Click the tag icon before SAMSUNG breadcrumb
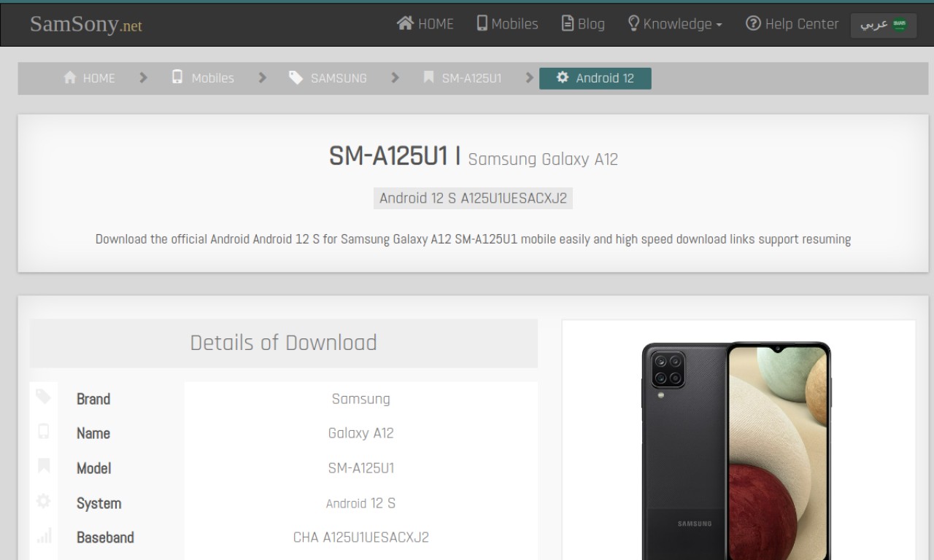This screenshot has height=560, width=934. 296,77
